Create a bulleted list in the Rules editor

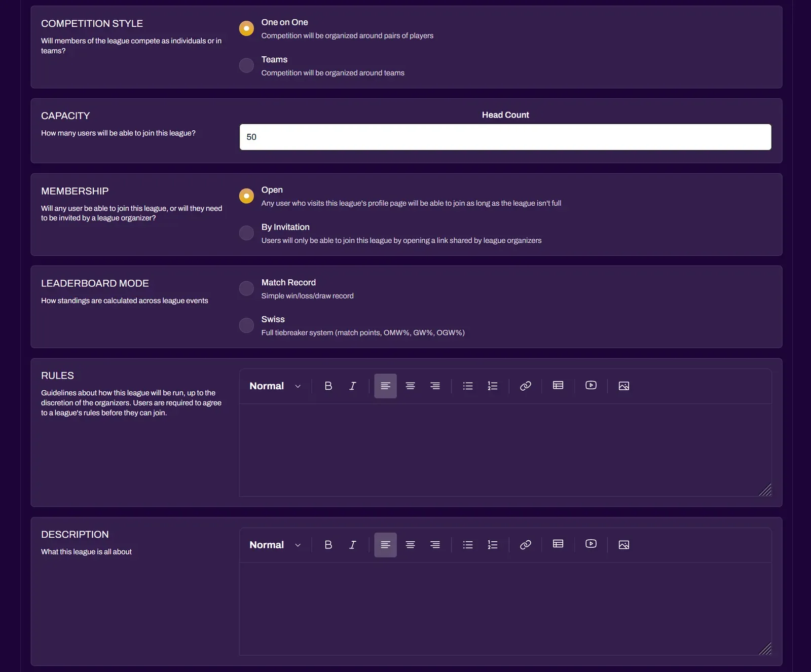(x=467, y=386)
